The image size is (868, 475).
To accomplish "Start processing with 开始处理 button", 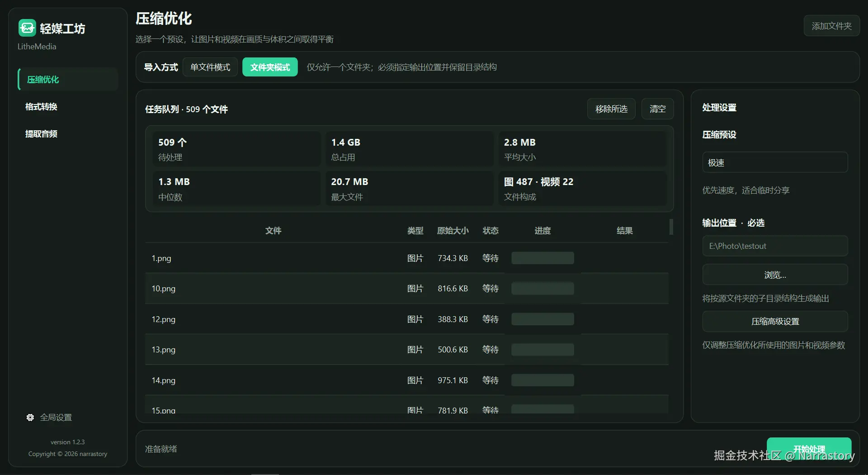I will click(x=809, y=449).
